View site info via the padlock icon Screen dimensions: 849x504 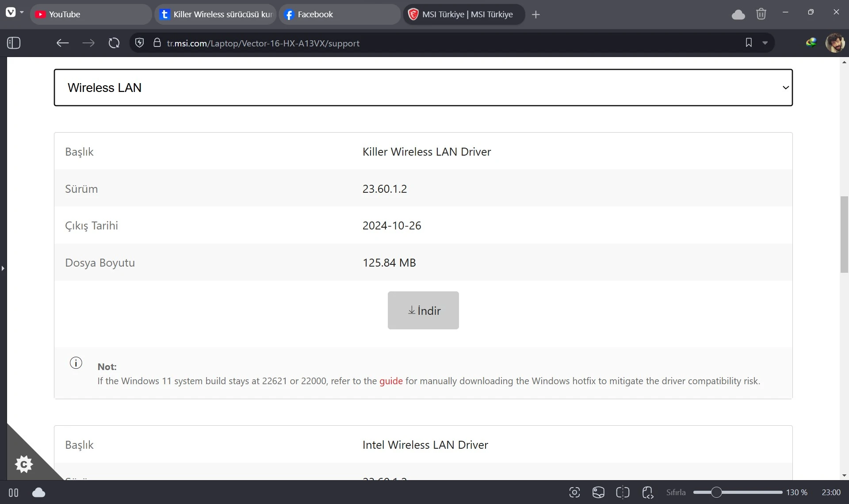pos(157,42)
